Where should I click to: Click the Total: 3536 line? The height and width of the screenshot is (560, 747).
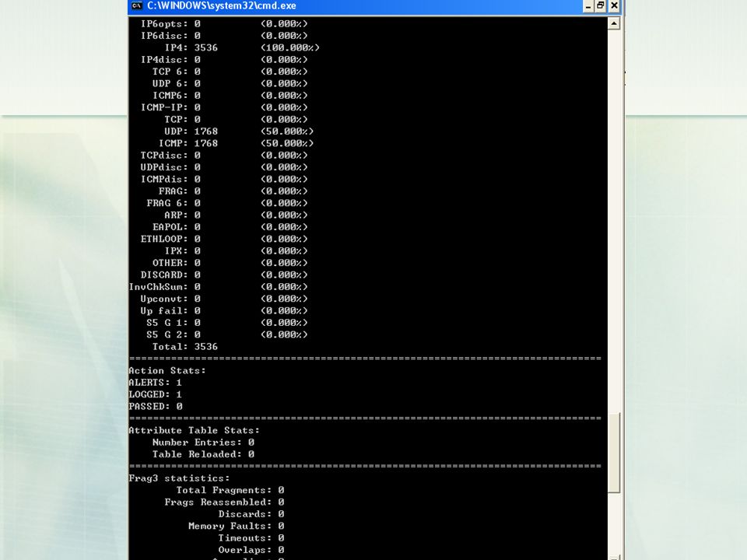185,347
